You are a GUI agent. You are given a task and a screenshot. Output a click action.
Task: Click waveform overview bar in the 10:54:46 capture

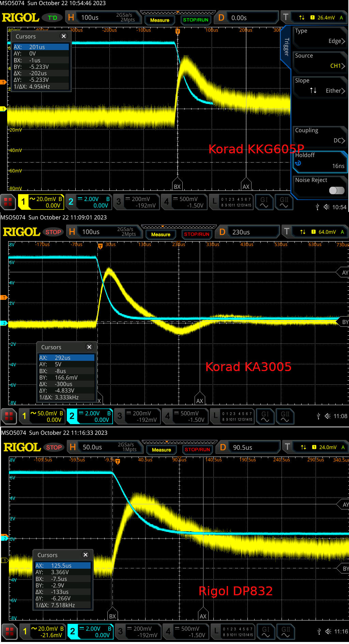click(178, 13)
